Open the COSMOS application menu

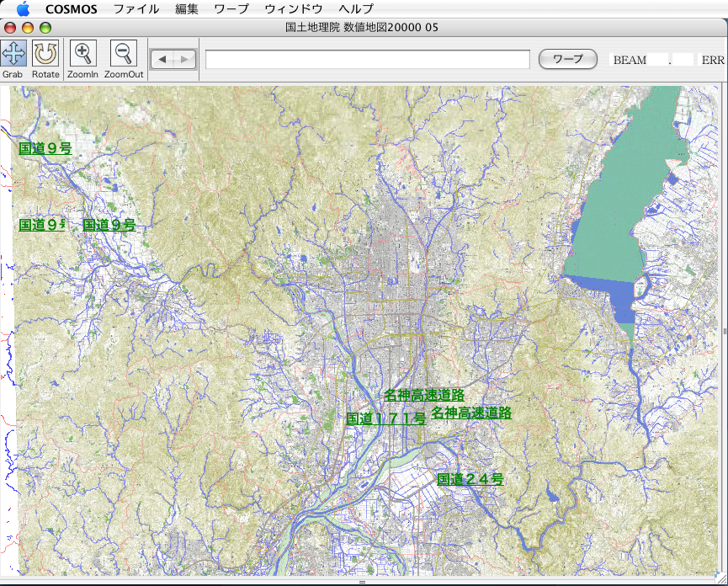pos(72,8)
